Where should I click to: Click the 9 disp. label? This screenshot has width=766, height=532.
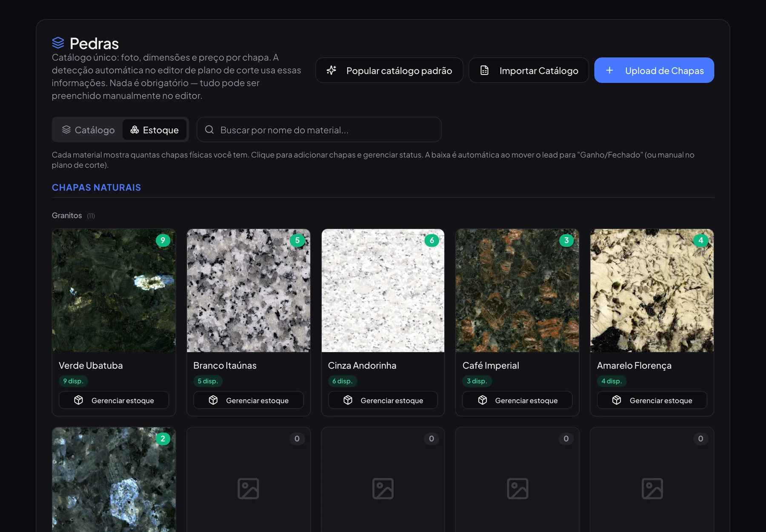[x=73, y=381]
